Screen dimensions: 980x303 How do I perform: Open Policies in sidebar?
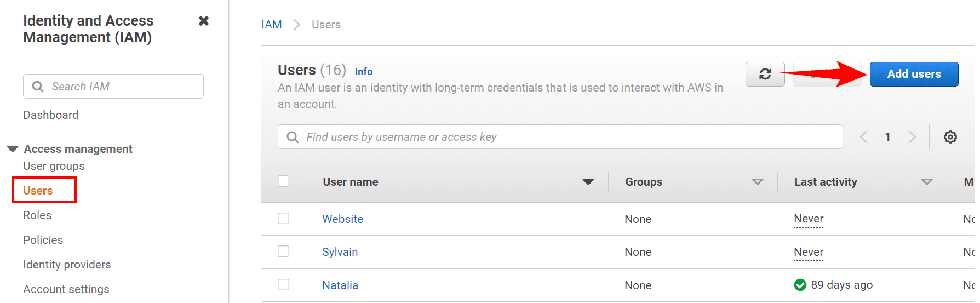point(43,240)
